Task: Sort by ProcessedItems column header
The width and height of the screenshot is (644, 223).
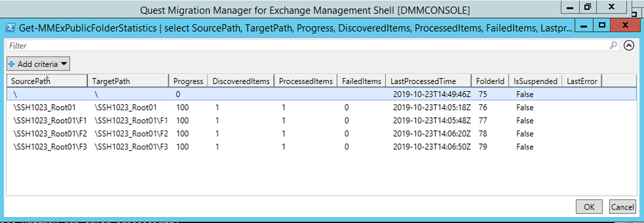Action: (306, 81)
